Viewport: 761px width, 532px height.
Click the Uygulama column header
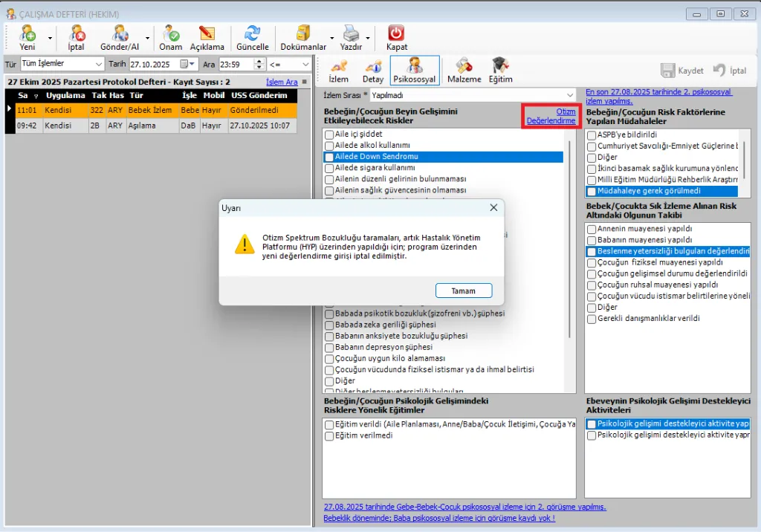[x=65, y=95]
